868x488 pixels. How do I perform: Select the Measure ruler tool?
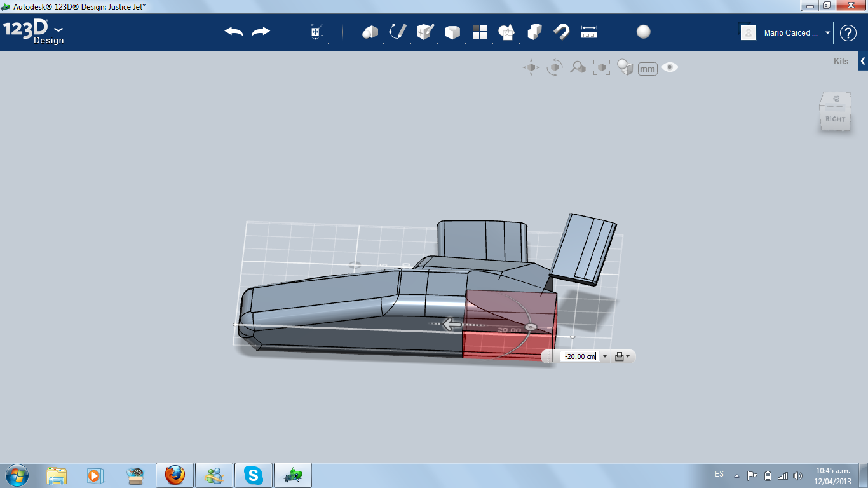click(x=589, y=32)
